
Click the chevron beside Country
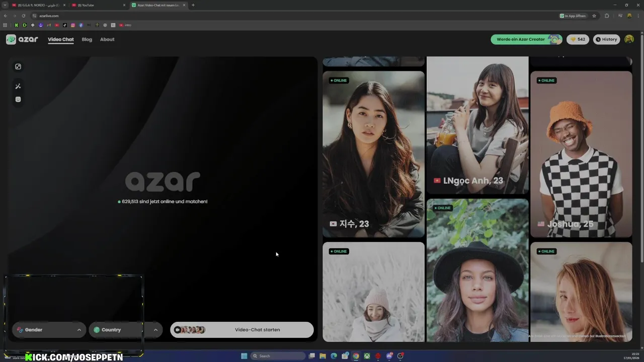[x=155, y=330]
